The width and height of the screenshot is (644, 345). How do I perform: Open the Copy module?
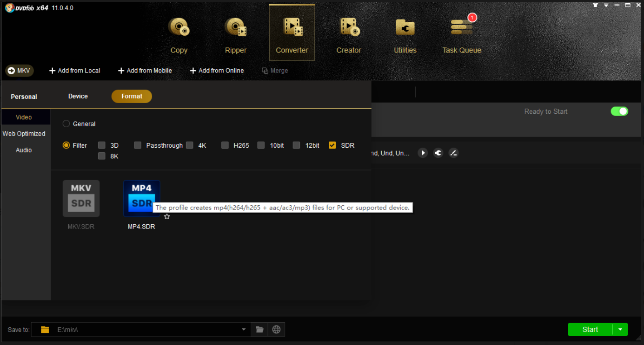(179, 35)
